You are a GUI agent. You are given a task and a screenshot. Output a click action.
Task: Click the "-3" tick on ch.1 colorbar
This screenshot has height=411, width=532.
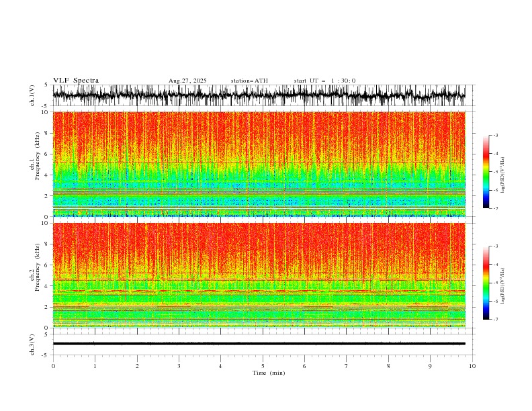click(x=495, y=135)
